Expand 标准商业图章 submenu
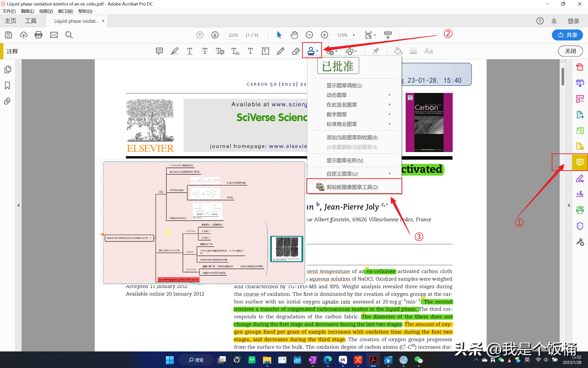This screenshot has height=368, width=588. [390, 124]
